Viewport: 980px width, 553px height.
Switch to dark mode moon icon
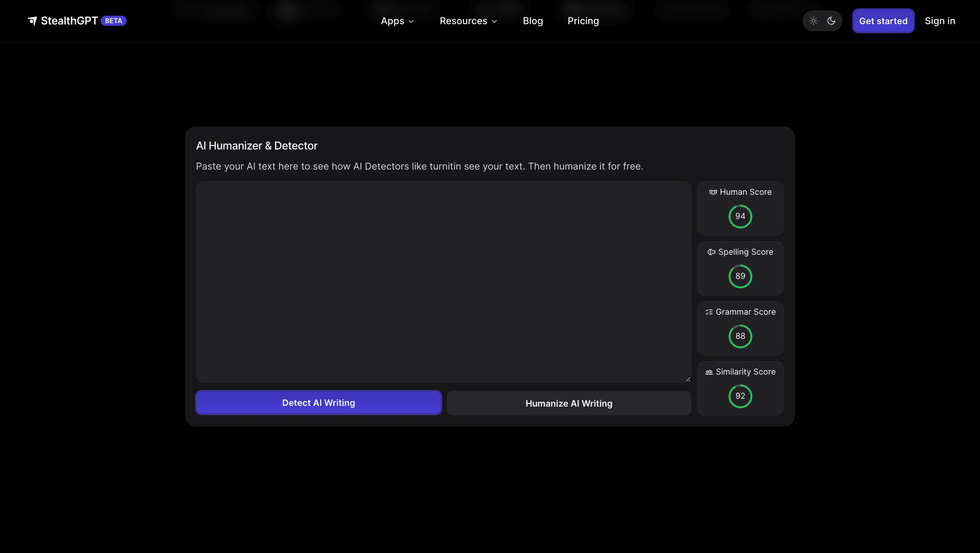tap(831, 21)
